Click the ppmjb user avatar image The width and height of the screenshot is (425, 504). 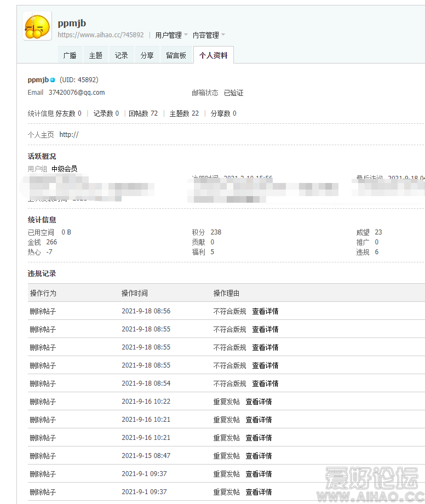[37, 26]
